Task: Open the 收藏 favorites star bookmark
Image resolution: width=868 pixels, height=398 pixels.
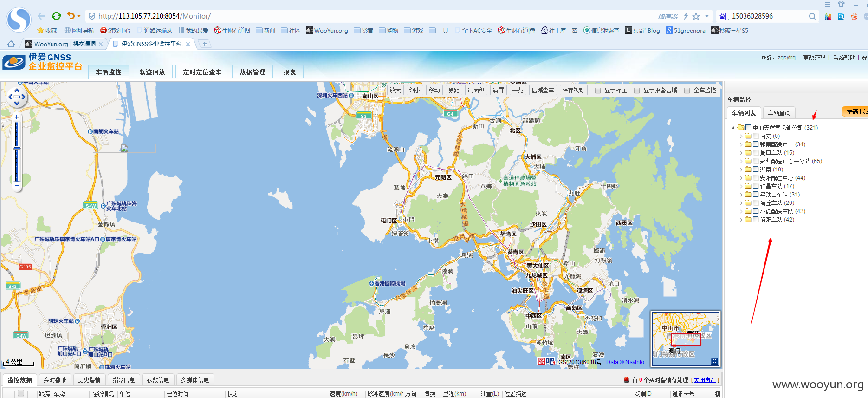Action: click(47, 30)
